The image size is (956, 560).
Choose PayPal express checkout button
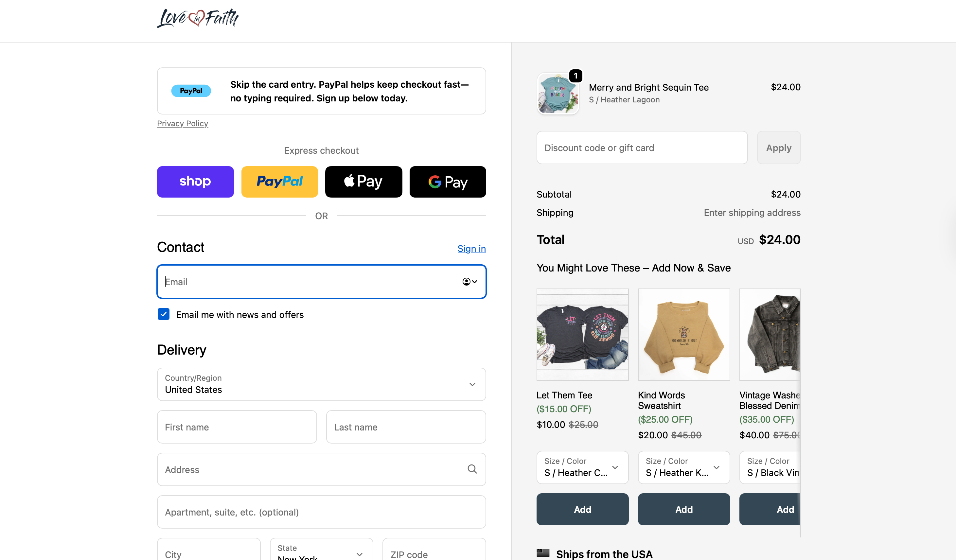click(279, 182)
